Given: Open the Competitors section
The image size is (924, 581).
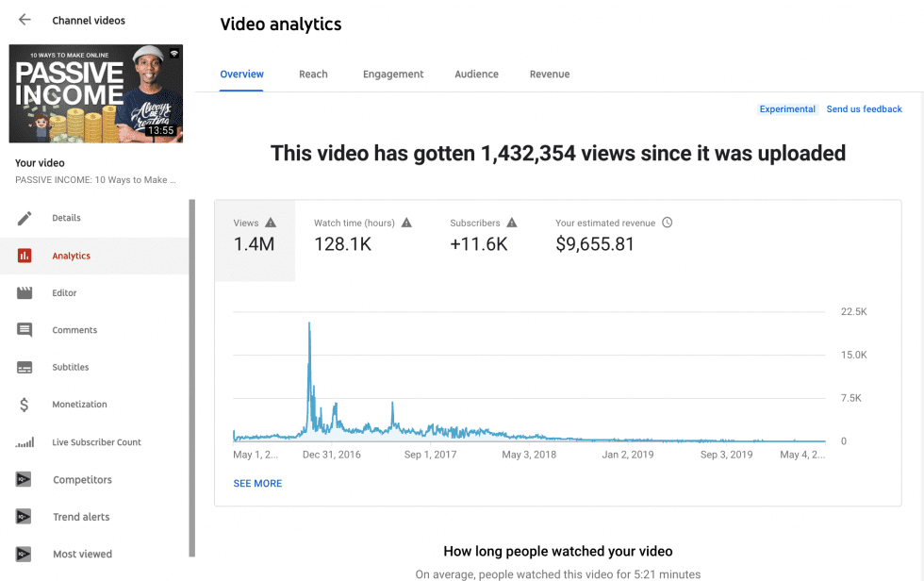Looking at the screenshot, I should [26, 479].
